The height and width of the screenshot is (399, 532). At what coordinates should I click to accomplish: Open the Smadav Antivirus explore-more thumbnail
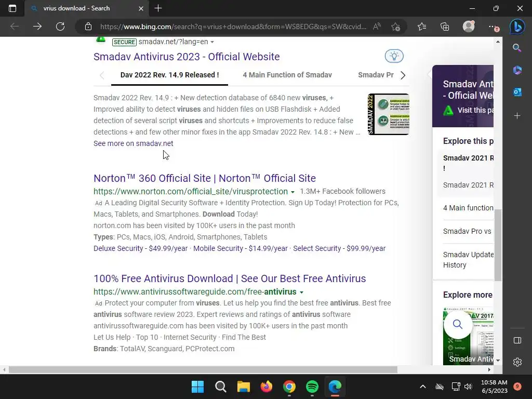pos(468,336)
